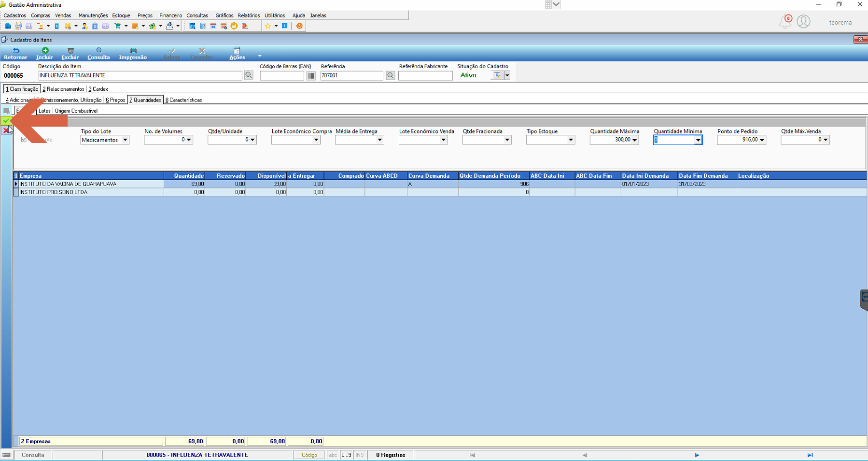Viewport: 868px width, 461px height.
Task: Open the No. de Volumes dropdown
Action: point(189,140)
